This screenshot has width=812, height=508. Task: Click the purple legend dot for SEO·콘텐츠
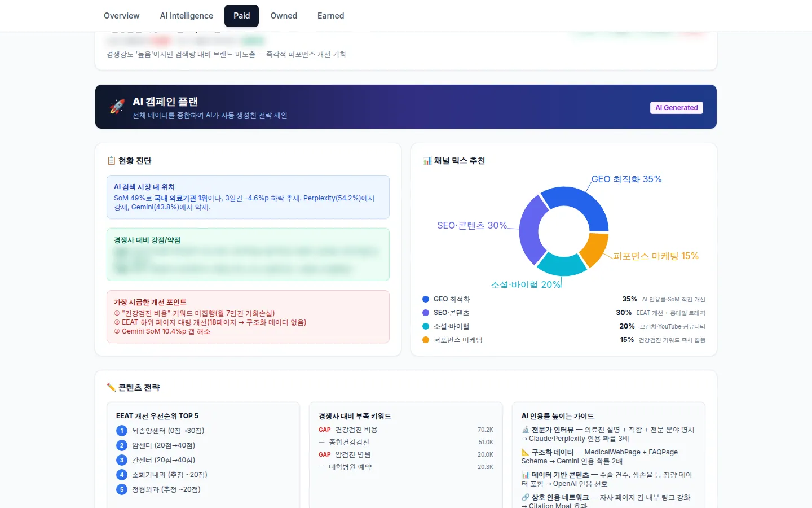tap(426, 313)
